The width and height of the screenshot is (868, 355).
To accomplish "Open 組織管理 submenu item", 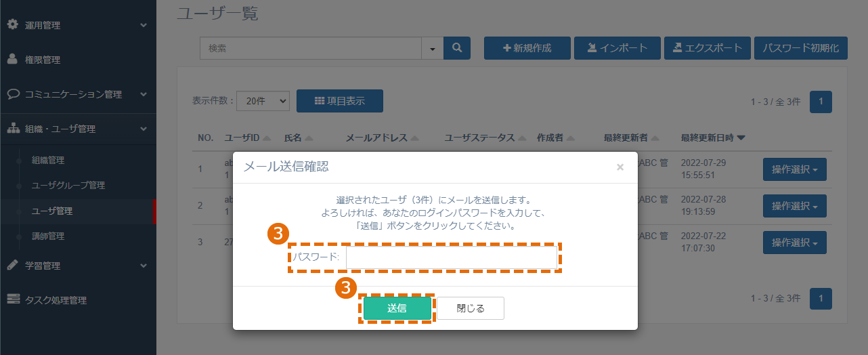I will (48, 161).
